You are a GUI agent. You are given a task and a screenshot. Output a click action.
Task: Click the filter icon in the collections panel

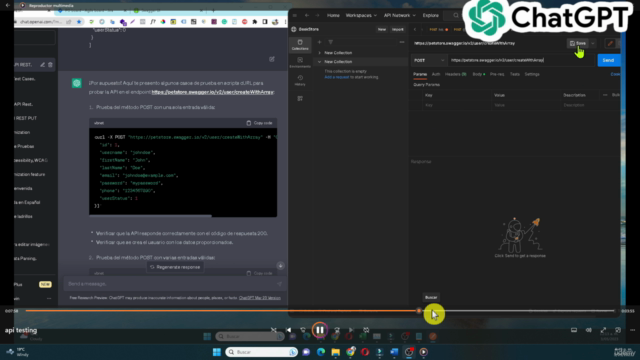(331, 42)
